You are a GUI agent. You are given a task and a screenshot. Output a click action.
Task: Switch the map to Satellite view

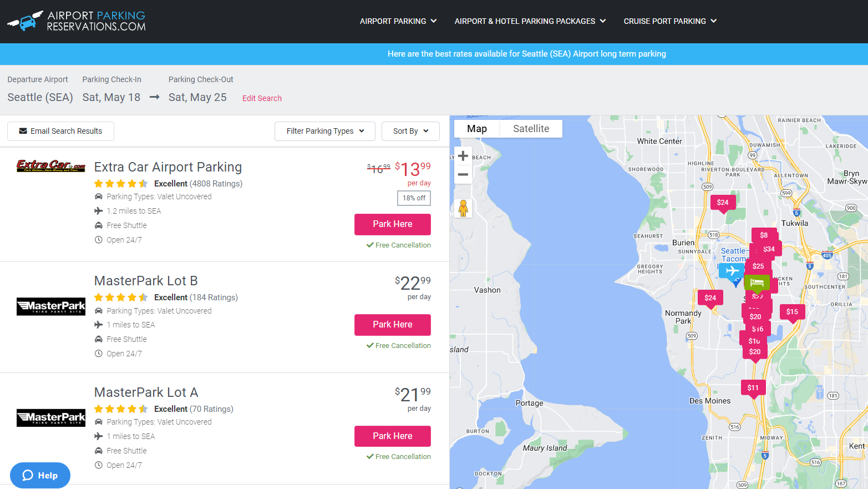click(531, 128)
